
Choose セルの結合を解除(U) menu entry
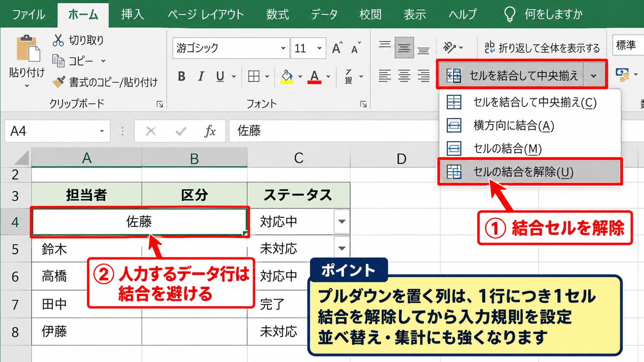[530, 172]
